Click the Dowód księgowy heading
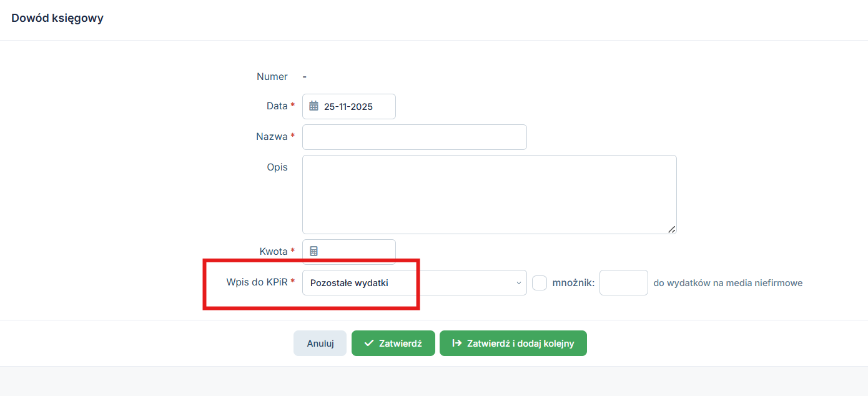 coord(57,18)
